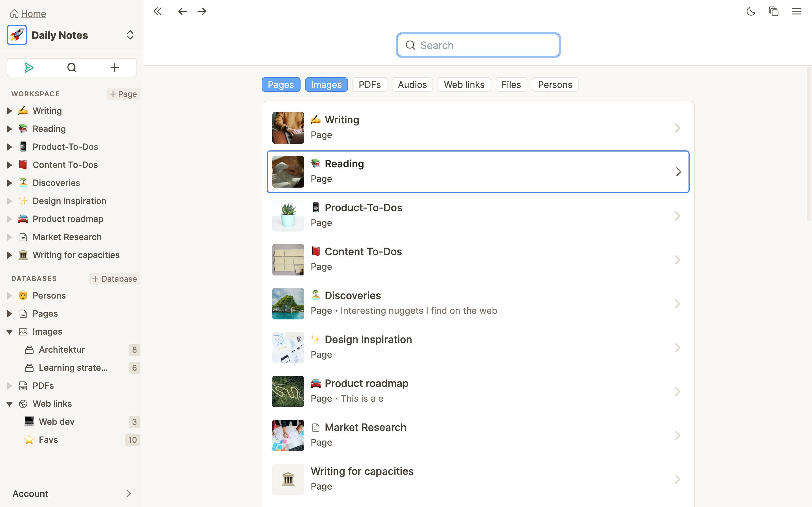
Task: Expand the Persons database entry
Action: pos(9,295)
